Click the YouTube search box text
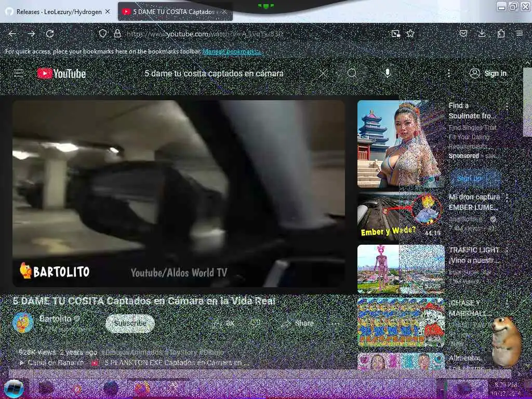 [x=214, y=73]
